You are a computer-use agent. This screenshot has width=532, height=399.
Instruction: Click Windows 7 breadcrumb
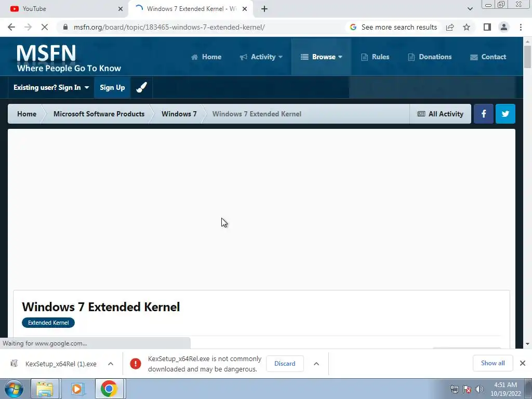tap(179, 114)
